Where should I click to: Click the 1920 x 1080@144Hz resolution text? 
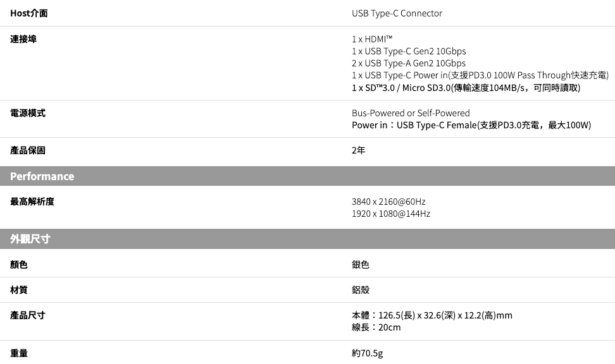click(x=390, y=214)
